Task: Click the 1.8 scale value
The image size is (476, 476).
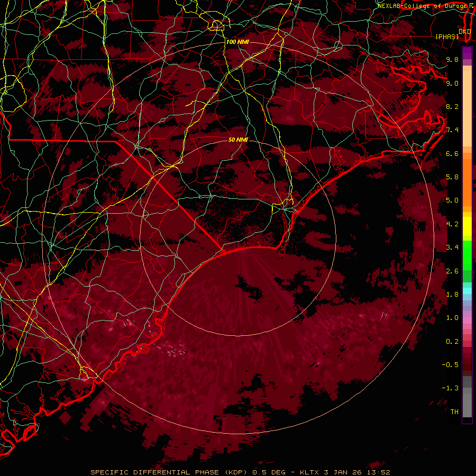Action: [452, 295]
